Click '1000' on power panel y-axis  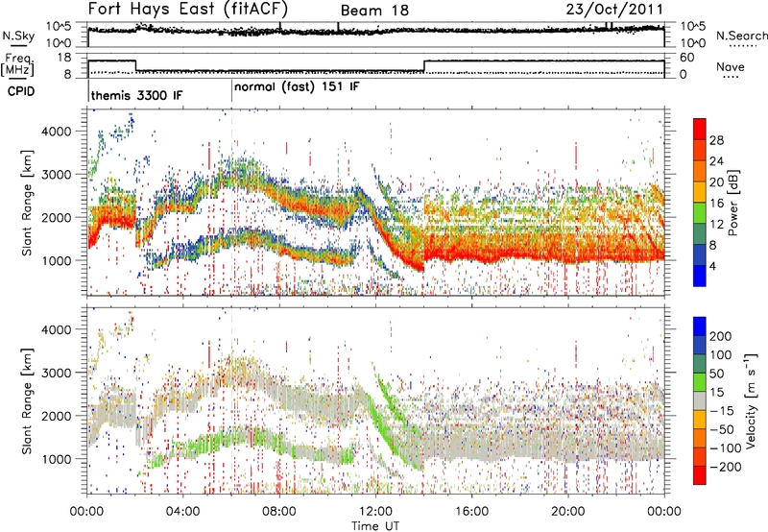[x=56, y=260]
